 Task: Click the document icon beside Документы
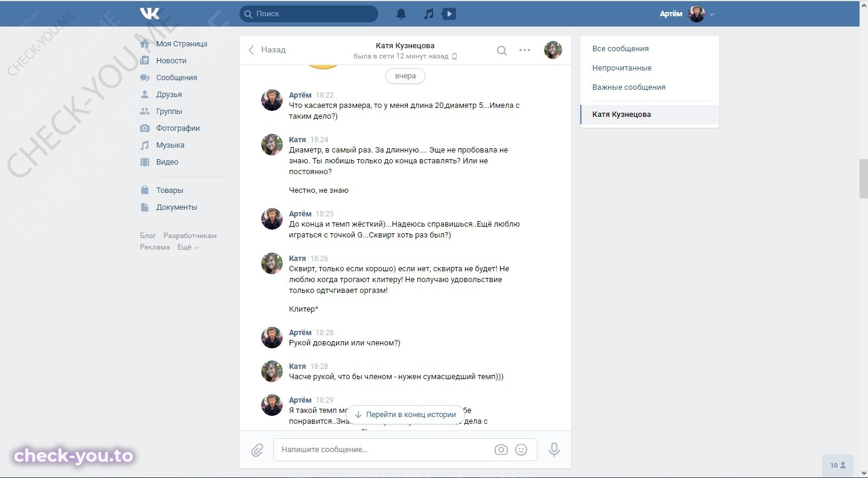[145, 207]
